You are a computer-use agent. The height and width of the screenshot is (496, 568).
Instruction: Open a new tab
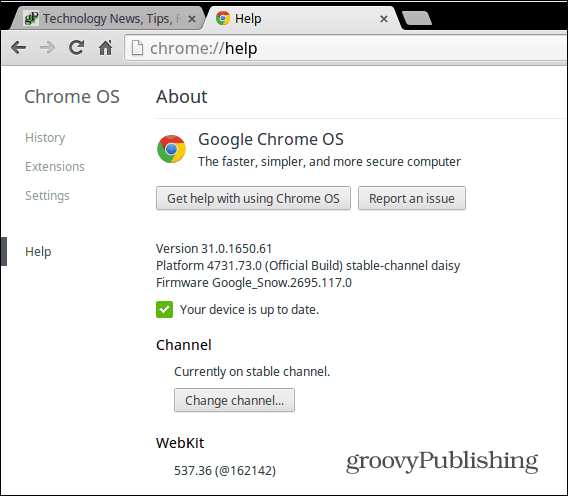(x=417, y=18)
